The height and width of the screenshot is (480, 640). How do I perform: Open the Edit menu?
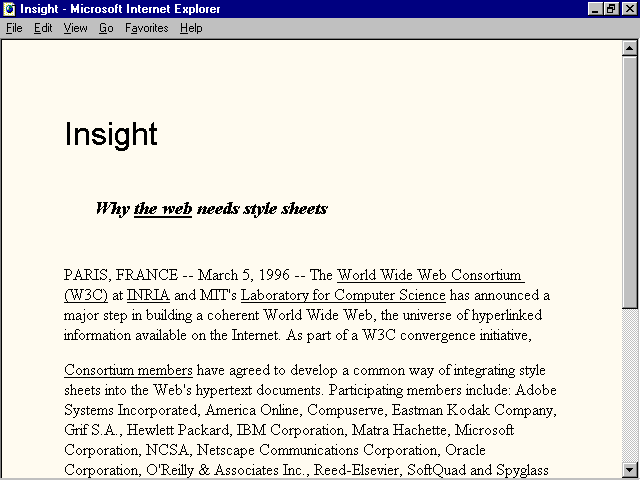coord(43,28)
